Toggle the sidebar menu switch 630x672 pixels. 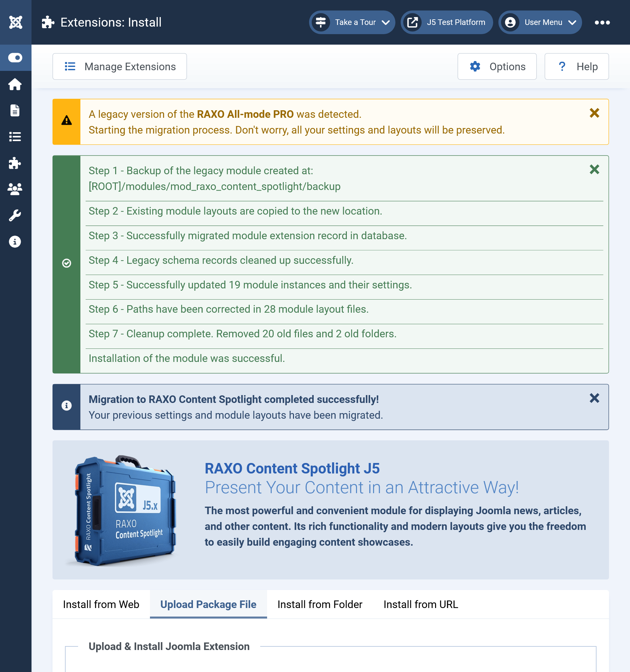click(x=15, y=58)
